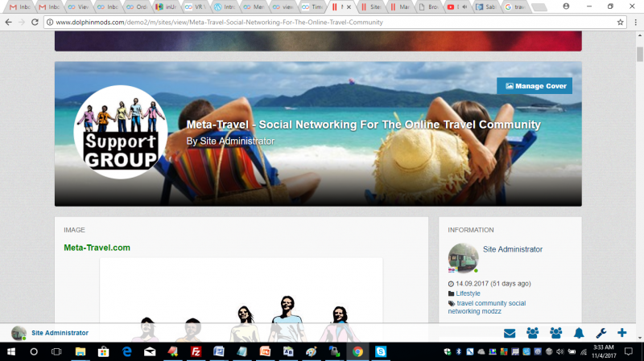Open the wrench admin tools icon
This screenshot has height=361, width=644.
[601, 333]
